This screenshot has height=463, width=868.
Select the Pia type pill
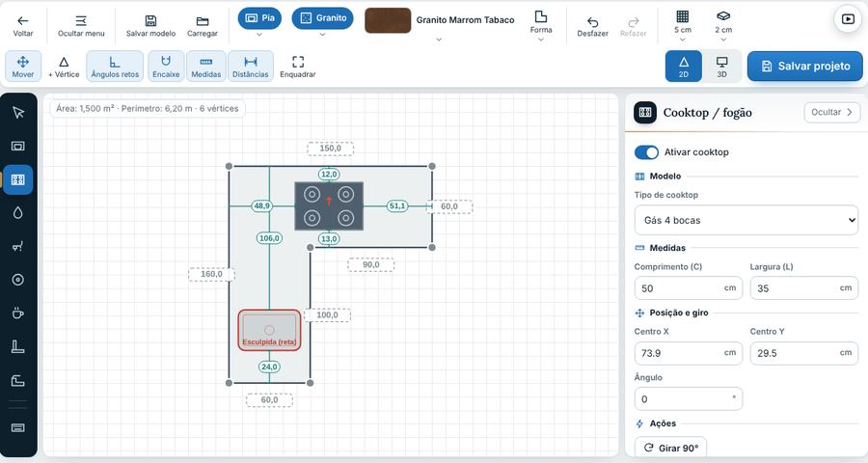pos(259,17)
